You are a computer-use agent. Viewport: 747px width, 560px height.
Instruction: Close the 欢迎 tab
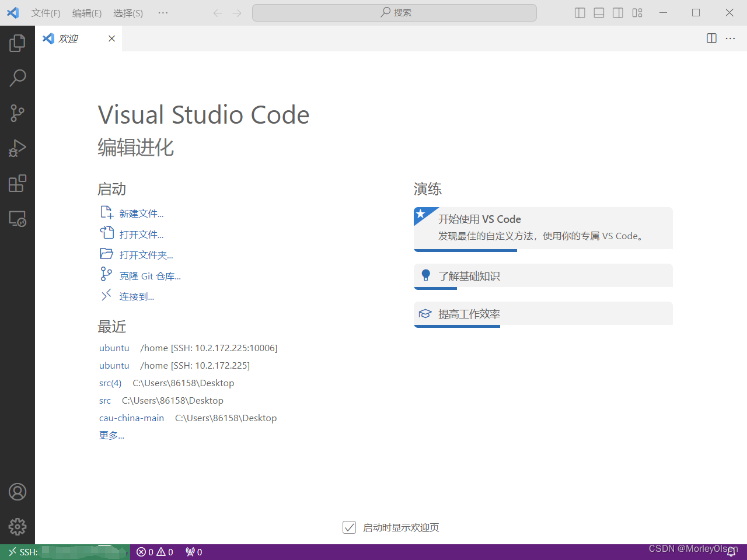tap(111, 38)
